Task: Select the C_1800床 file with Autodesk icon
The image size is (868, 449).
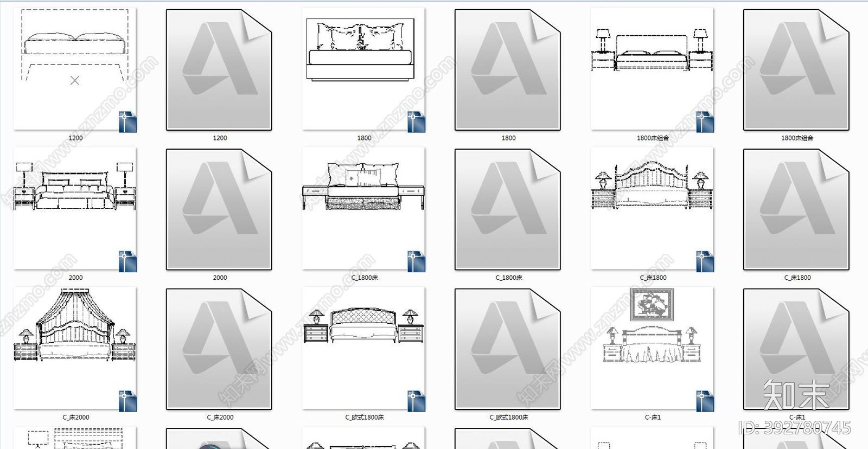Action: pyautogui.click(x=508, y=209)
